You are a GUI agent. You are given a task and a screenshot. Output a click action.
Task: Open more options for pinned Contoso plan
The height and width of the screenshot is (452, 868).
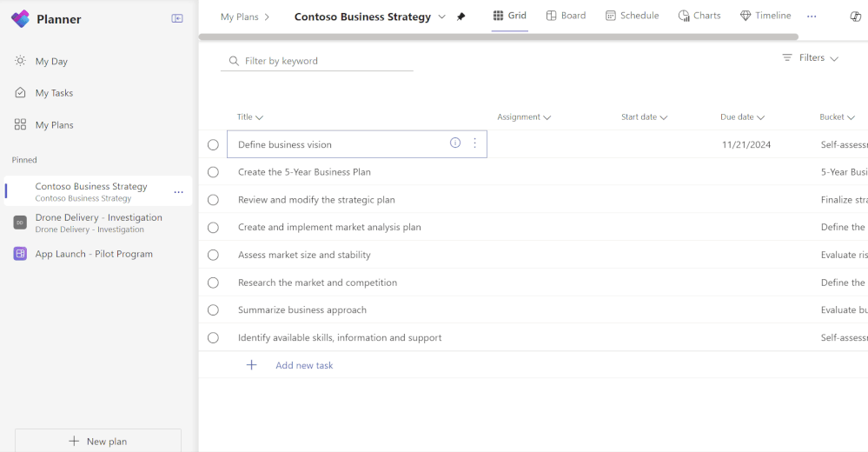tap(179, 192)
